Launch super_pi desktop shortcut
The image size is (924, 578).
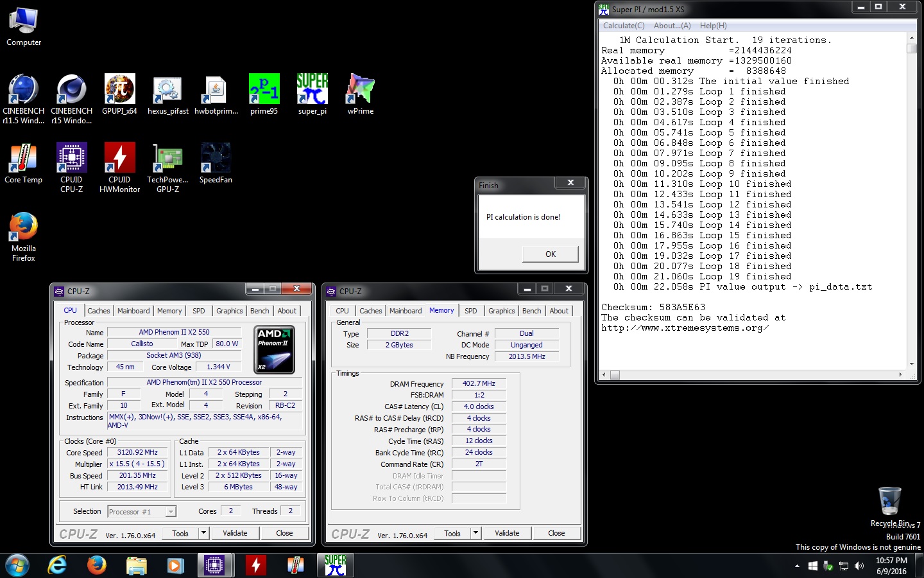point(312,94)
